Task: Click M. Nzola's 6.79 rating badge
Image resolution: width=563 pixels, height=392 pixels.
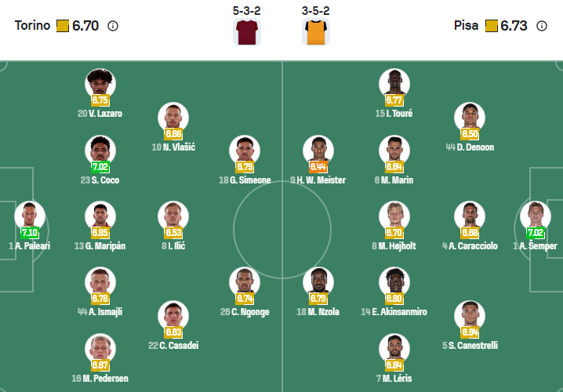Action: point(318,299)
